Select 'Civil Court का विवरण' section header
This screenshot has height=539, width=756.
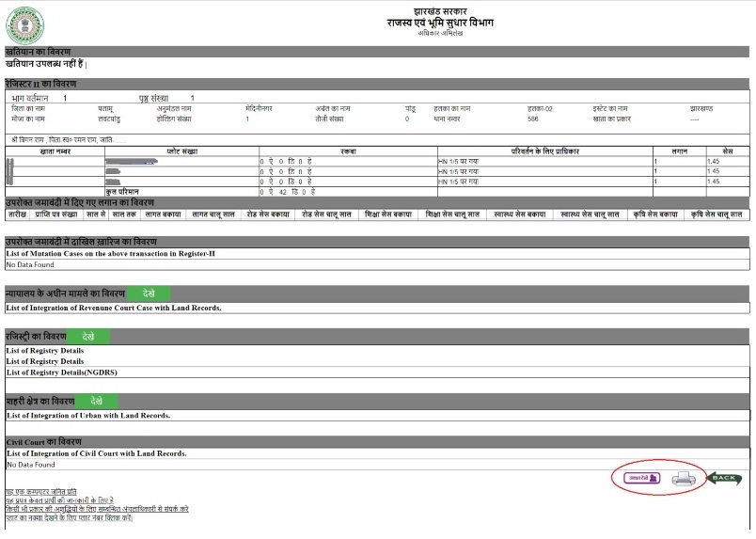(377, 441)
